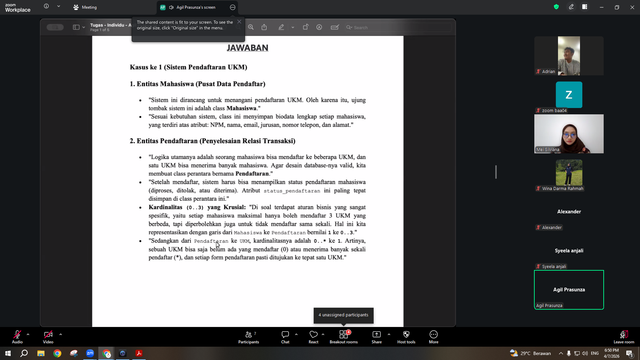
Task: Expand reactions options arrow
Action: 323,334
